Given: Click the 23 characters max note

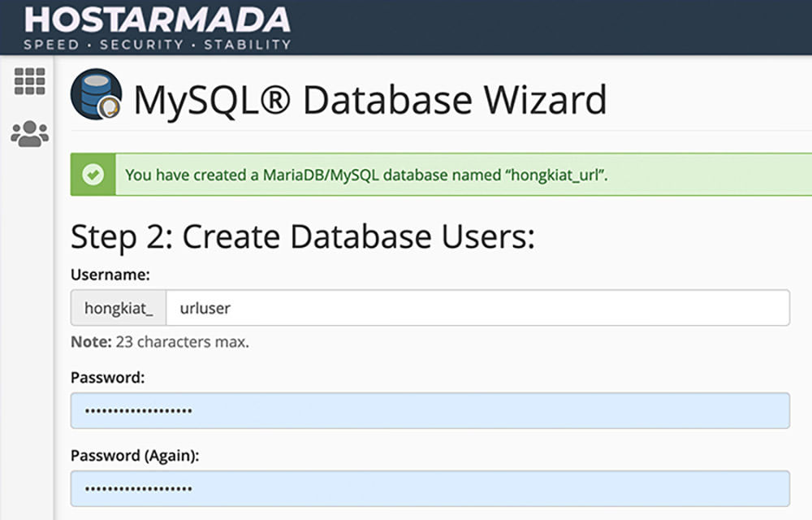Looking at the screenshot, I should (x=160, y=342).
